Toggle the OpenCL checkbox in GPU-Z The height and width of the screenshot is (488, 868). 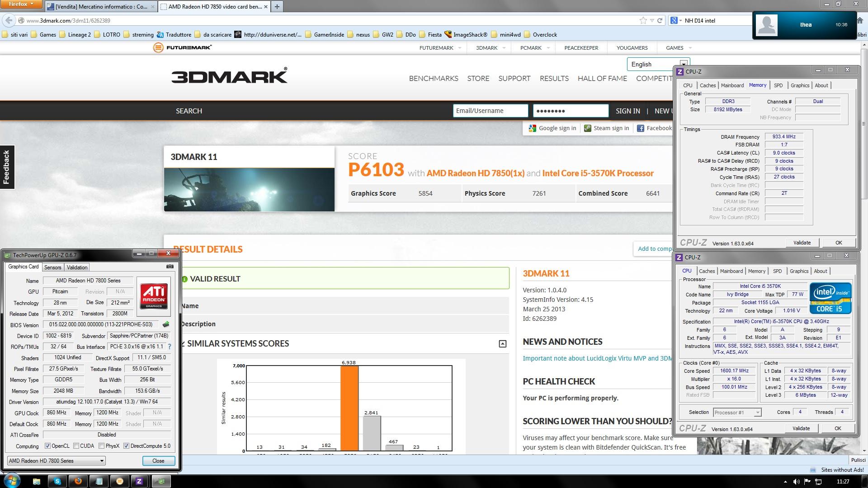(47, 446)
